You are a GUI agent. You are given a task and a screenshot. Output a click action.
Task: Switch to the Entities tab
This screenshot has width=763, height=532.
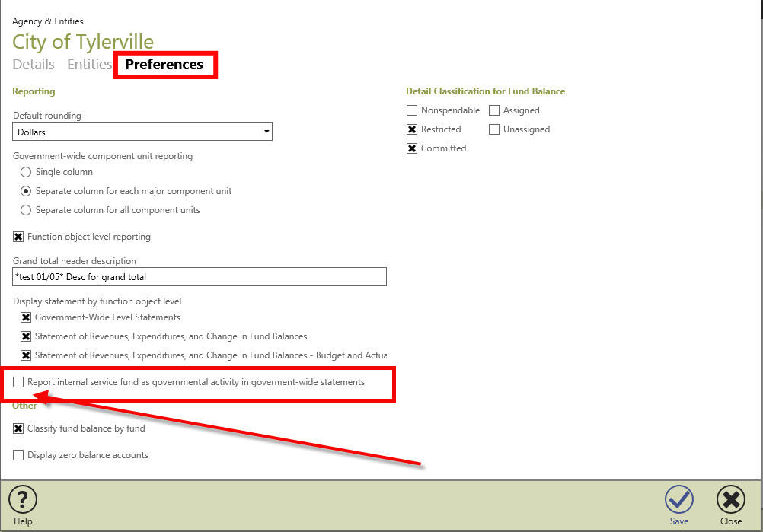[89, 65]
